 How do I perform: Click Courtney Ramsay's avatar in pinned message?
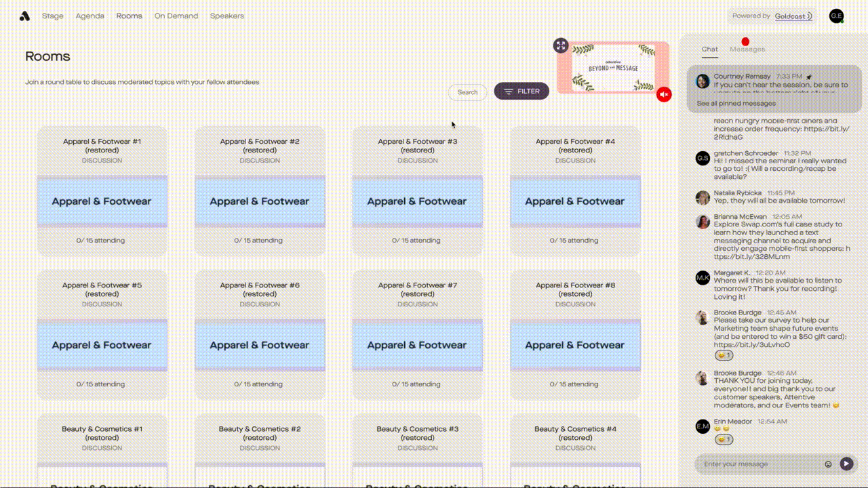tap(703, 81)
